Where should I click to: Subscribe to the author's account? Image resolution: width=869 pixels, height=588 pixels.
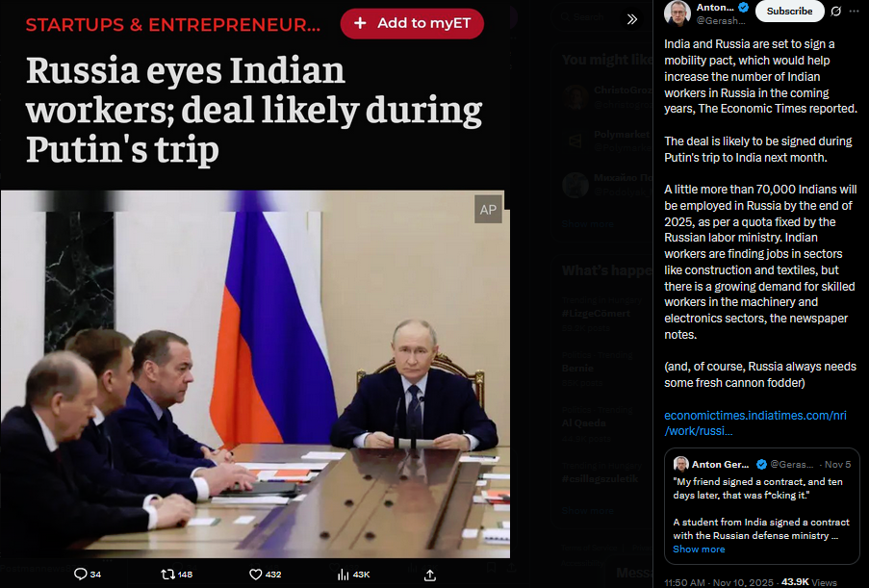click(789, 12)
